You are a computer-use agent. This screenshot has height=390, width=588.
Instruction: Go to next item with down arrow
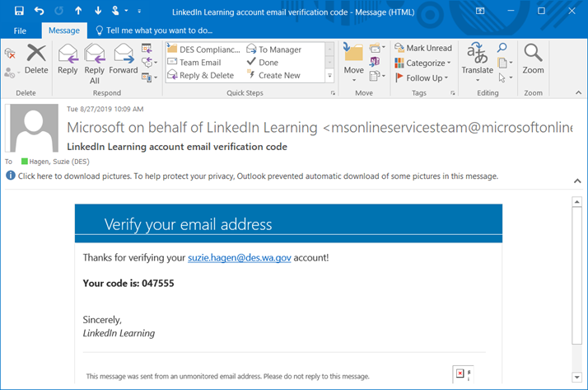point(98,11)
